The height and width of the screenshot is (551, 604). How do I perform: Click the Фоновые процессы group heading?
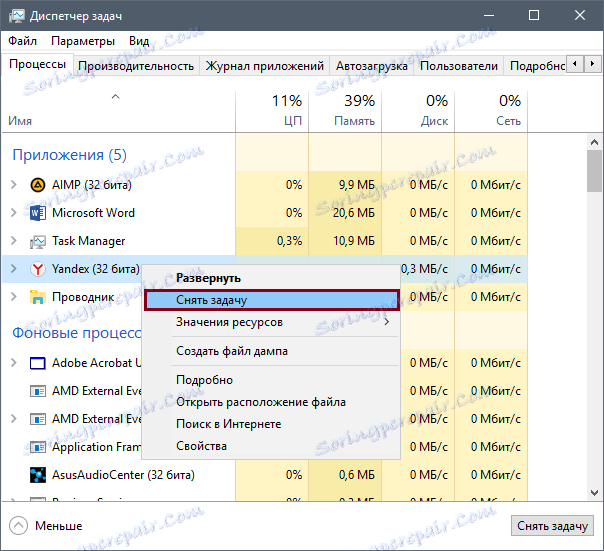click(x=77, y=333)
